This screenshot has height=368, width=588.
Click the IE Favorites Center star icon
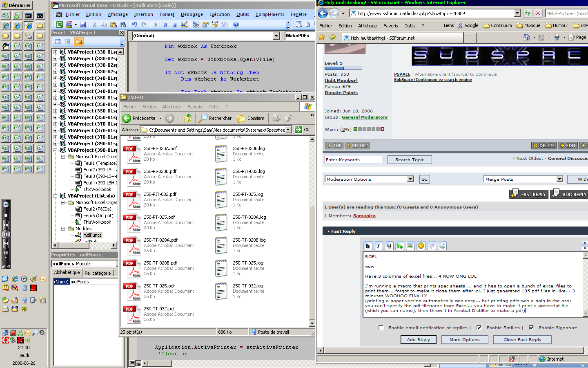tap(322, 37)
